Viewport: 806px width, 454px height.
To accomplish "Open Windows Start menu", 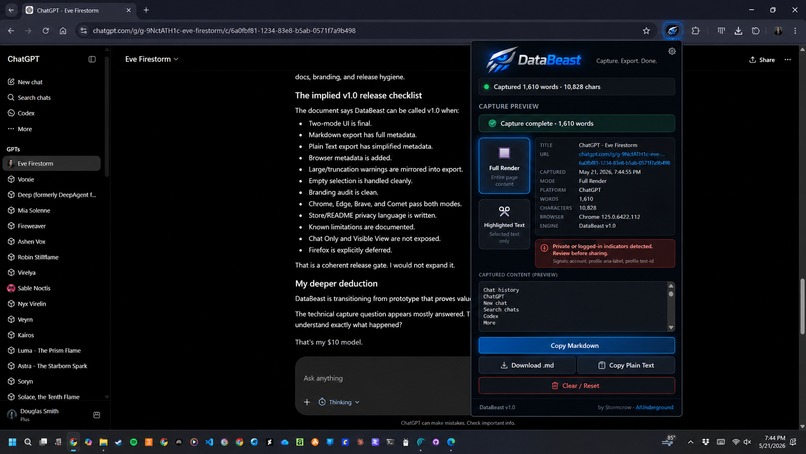I will pyautogui.click(x=12, y=442).
